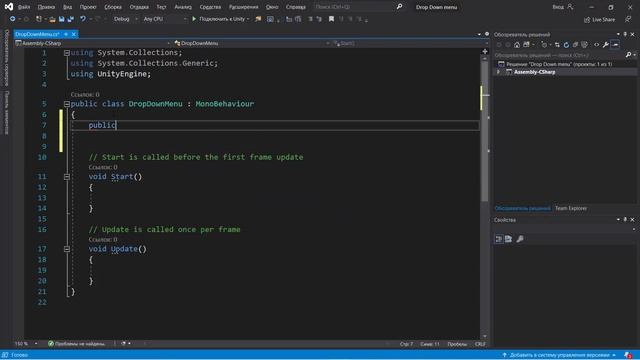
Task: Collapse the Start() method outlining
Action: tap(67, 177)
